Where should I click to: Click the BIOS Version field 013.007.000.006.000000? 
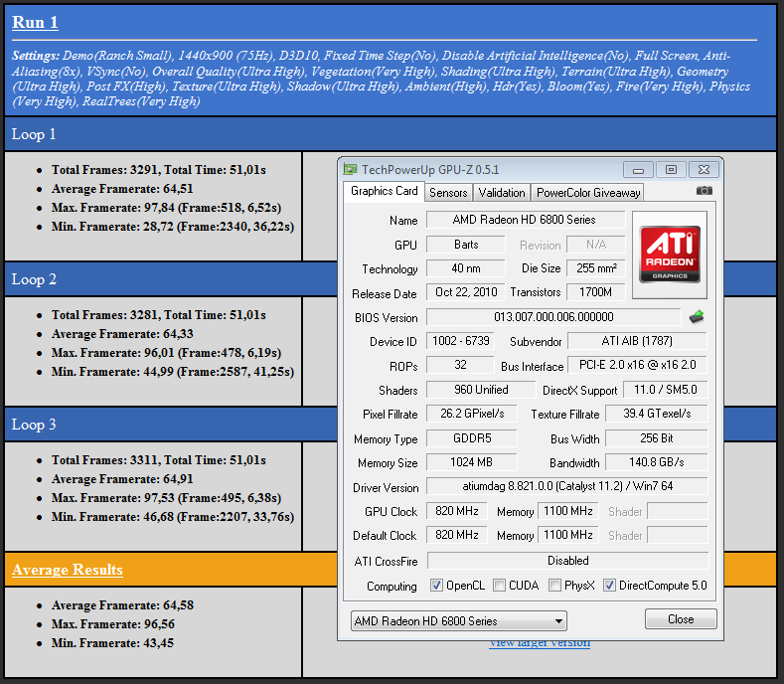click(553, 317)
